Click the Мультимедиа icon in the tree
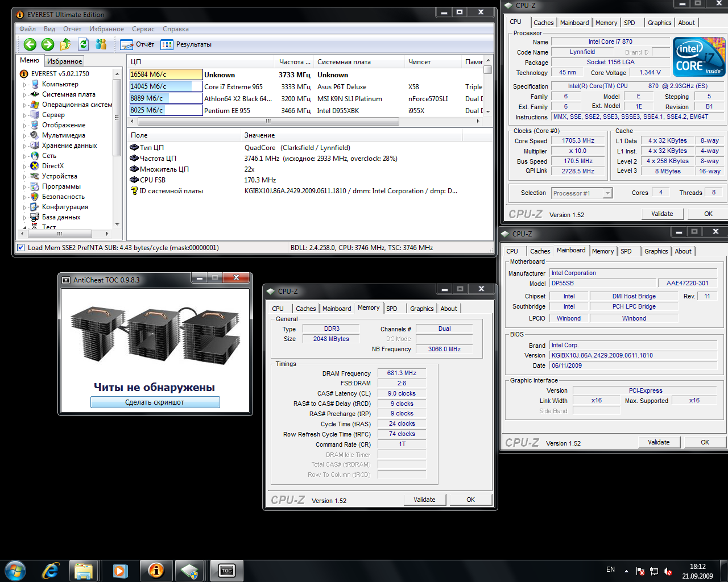The width and height of the screenshot is (728, 582). [x=35, y=135]
